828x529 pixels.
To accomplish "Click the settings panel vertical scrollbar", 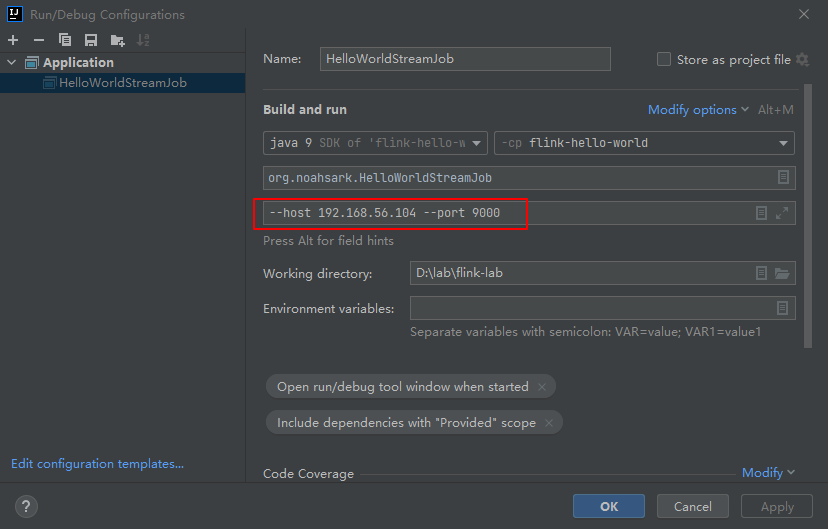I will pyautogui.click(x=808, y=216).
